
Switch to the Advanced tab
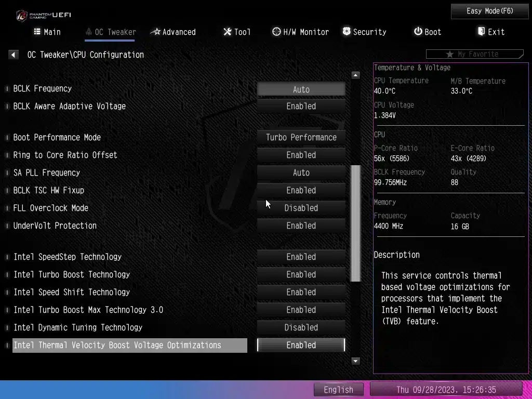173,32
